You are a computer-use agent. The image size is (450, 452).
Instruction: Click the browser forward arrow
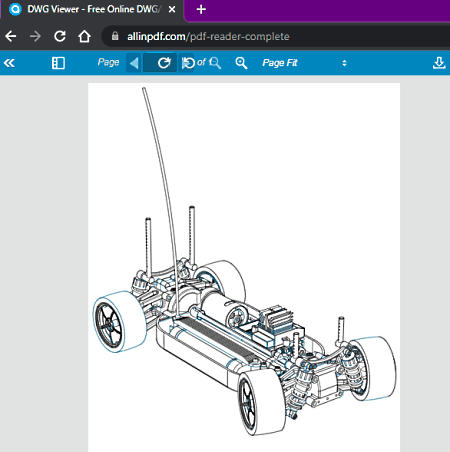point(35,36)
